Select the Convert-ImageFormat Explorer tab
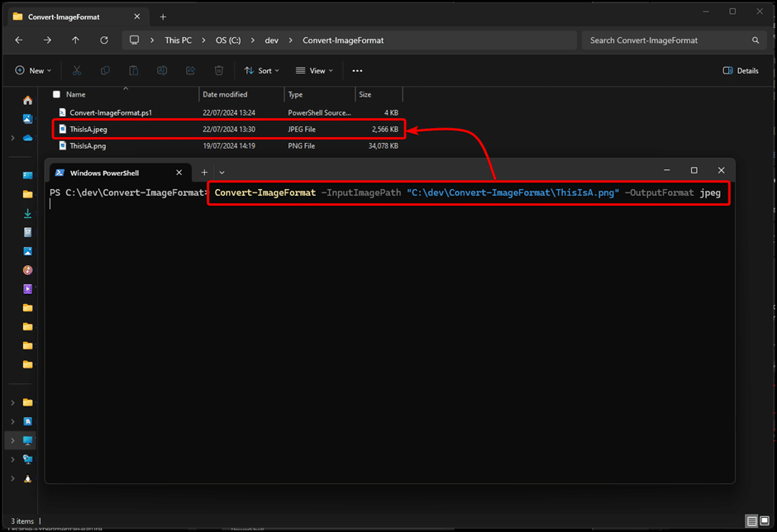Screen dimensions: 777x532 [x=77, y=17]
